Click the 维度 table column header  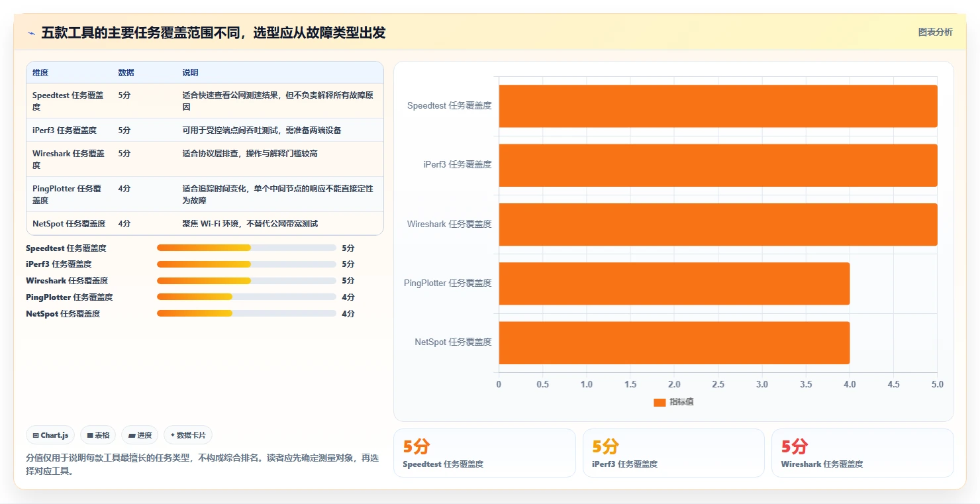40,73
